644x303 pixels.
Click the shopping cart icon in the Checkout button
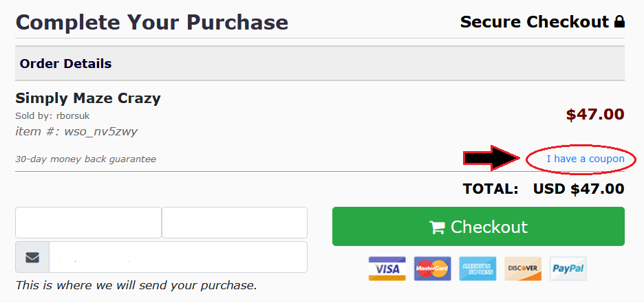coord(438,227)
